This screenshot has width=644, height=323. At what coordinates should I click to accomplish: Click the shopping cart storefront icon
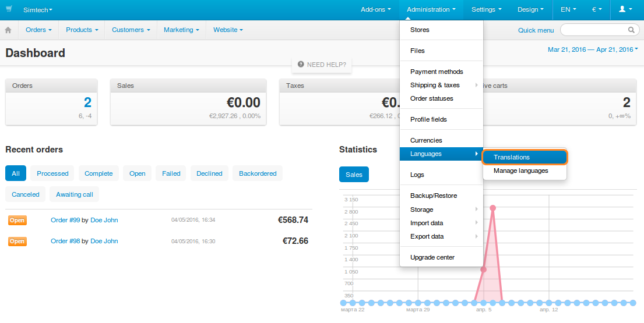(x=9, y=9)
